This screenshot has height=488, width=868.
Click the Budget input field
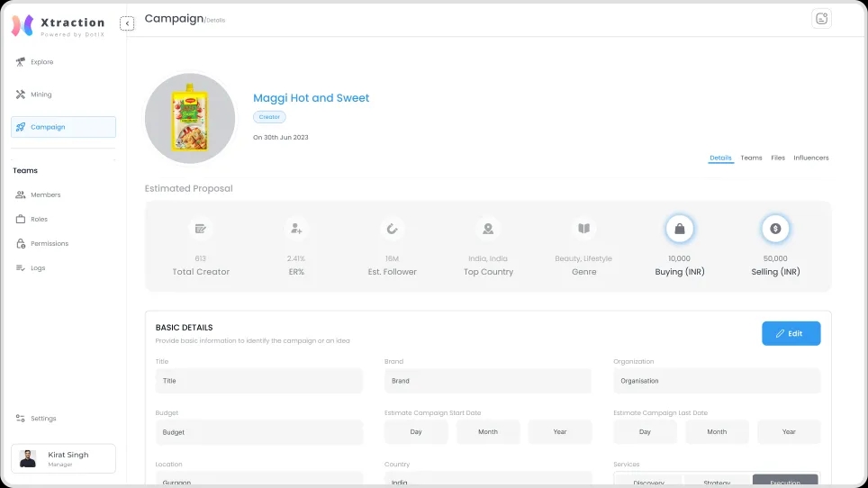[x=259, y=432]
